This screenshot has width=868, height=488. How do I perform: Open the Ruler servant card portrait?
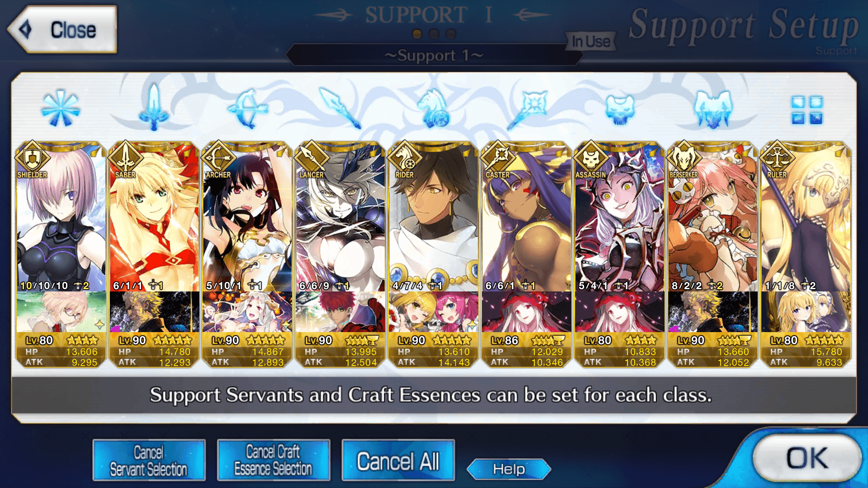tap(806, 217)
